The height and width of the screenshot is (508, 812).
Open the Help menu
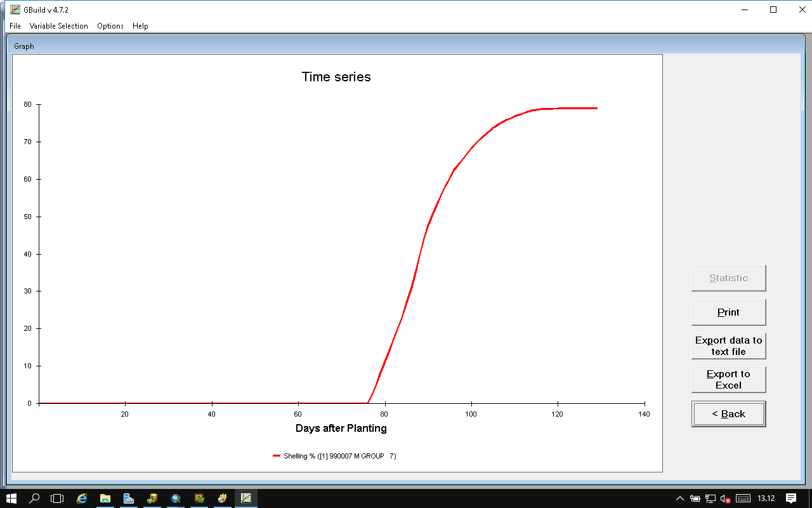140,26
